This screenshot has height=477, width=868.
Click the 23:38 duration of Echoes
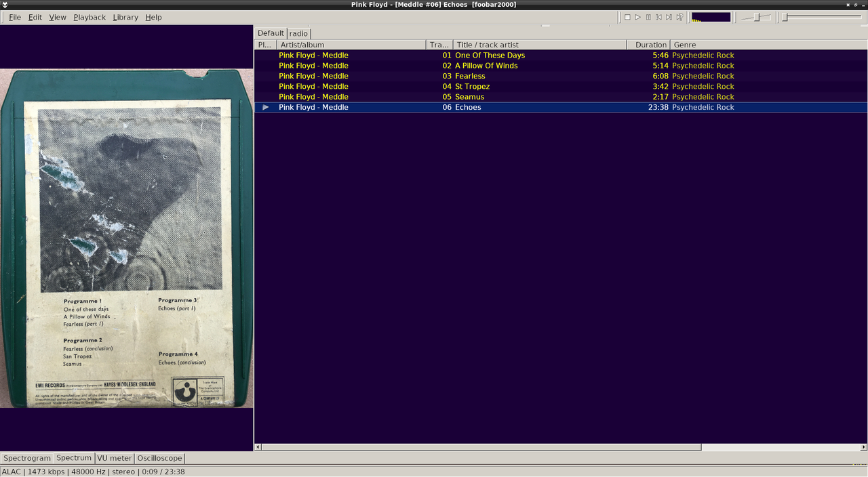point(658,107)
